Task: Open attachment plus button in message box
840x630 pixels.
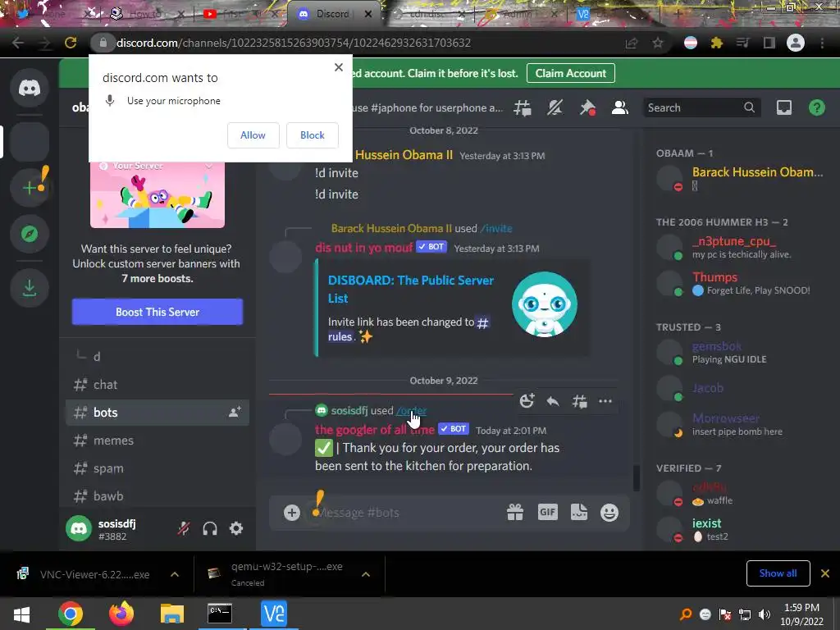Action: pos(291,513)
